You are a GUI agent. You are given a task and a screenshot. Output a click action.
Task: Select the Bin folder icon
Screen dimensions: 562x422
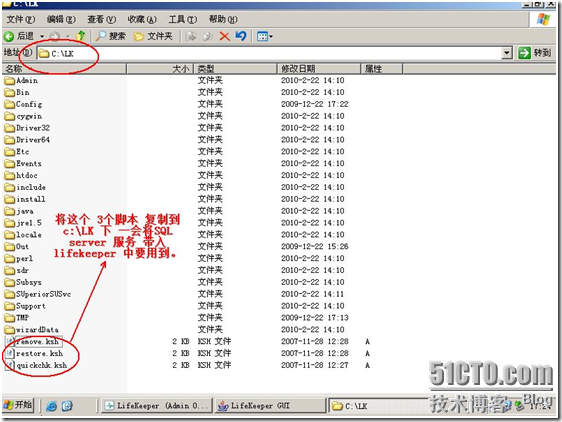point(9,93)
